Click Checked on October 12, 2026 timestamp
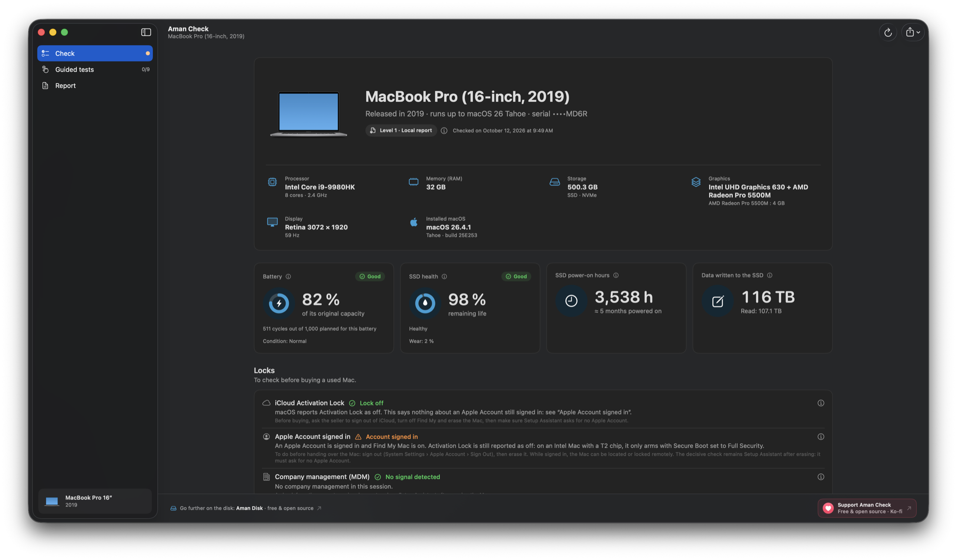 [x=502, y=130]
